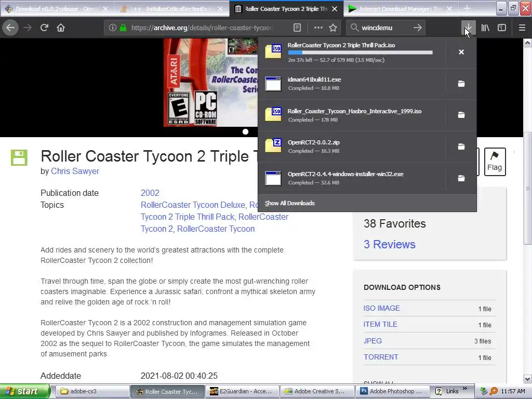Click the carousel indicator dot

[245, 131]
